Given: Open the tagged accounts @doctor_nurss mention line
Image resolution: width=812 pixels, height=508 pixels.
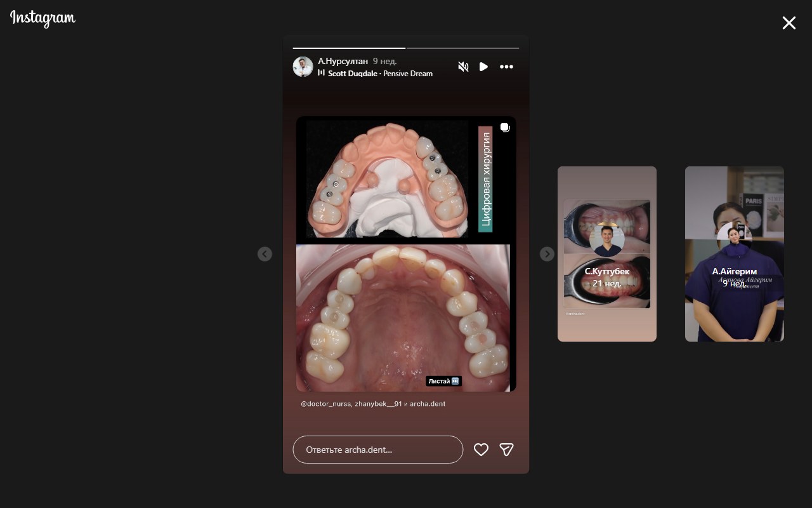Looking at the screenshot, I should tap(373, 404).
